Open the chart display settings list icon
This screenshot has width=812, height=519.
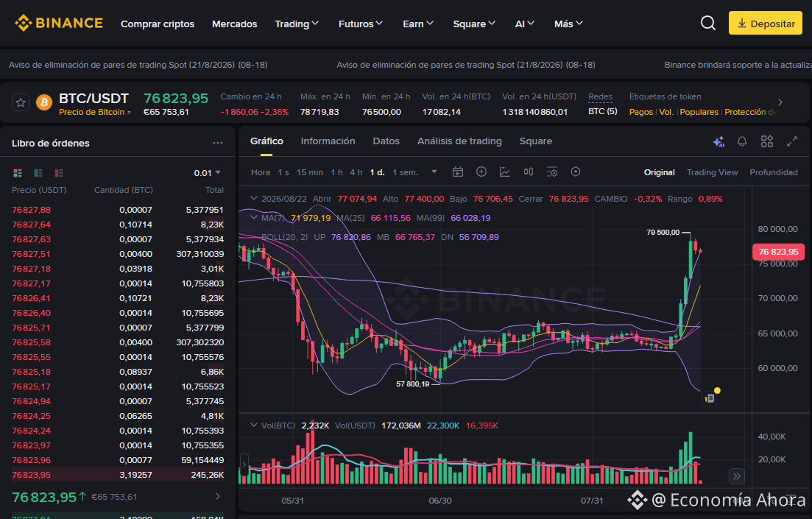(x=552, y=172)
